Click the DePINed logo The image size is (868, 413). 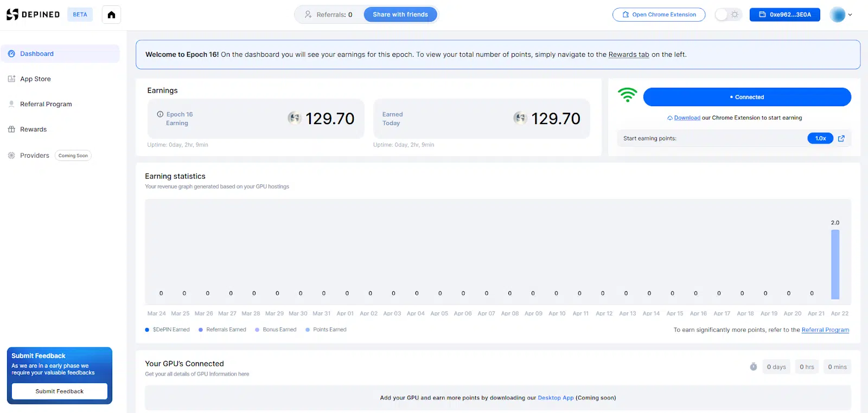coord(33,15)
